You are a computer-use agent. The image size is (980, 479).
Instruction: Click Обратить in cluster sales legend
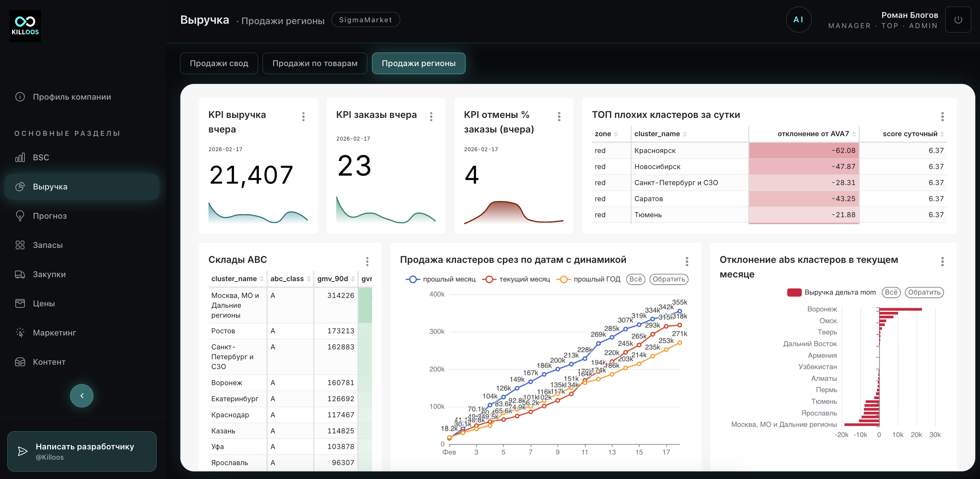click(x=669, y=279)
